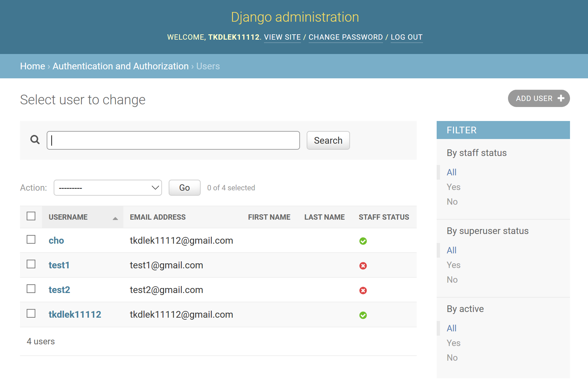Filter by active Yes
The image size is (588, 383).
click(453, 343)
